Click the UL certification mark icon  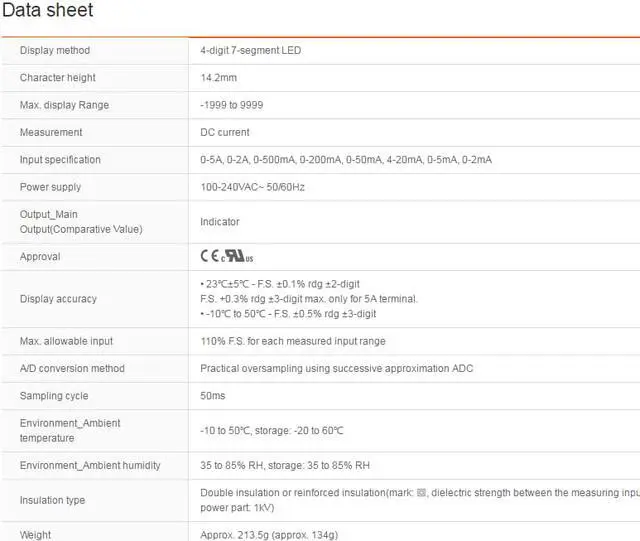[233, 257]
